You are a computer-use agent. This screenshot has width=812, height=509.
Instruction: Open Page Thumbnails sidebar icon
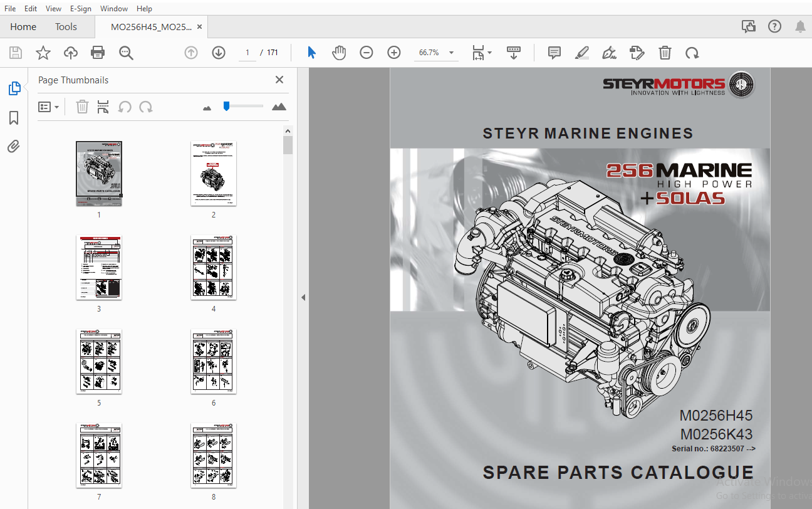click(14, 88)
